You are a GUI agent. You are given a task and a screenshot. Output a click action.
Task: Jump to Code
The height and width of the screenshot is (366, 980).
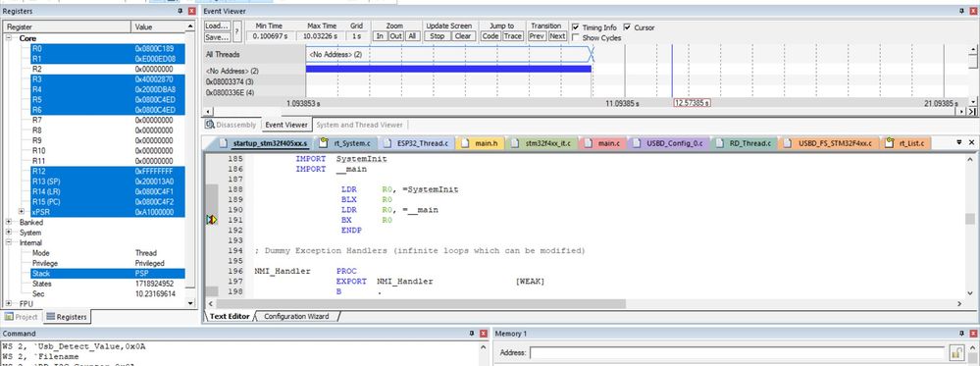[x=490, y=36]
